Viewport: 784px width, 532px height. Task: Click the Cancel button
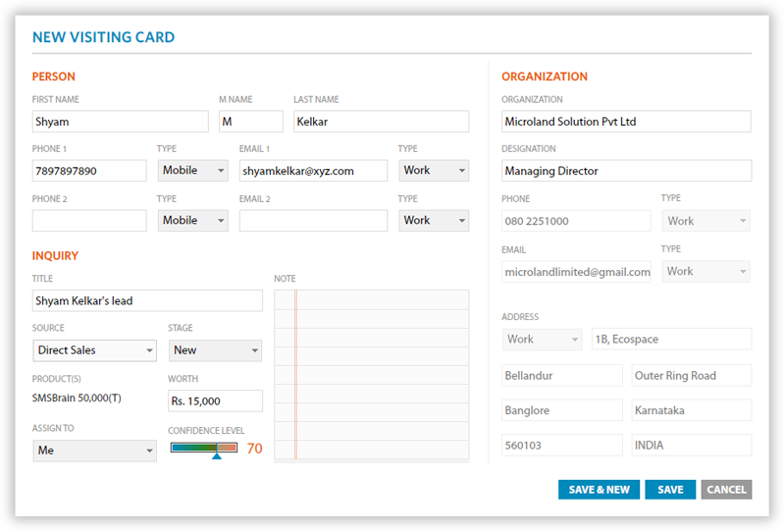click(726, 490)
